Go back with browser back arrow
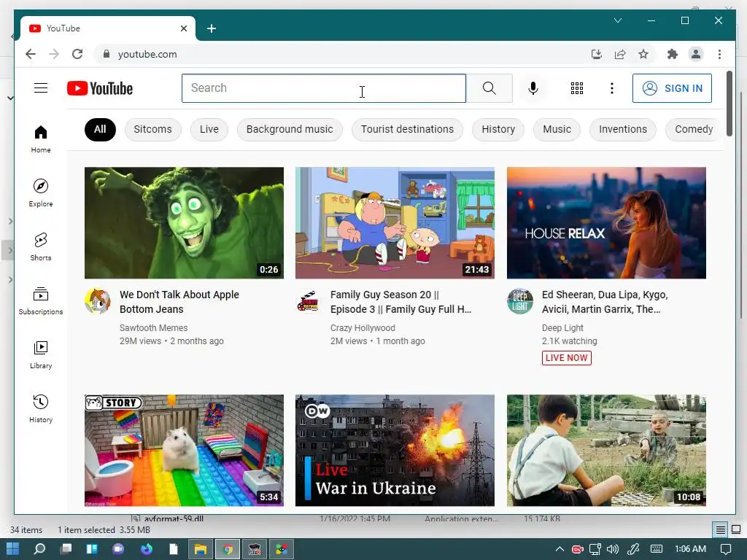The image size is (747, 560). (31, 54)
